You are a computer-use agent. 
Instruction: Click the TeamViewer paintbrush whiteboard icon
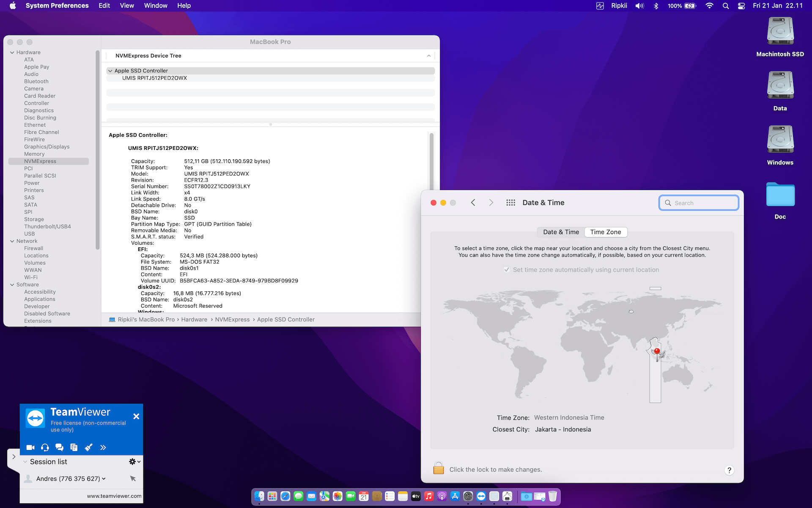tap(88, 447)
